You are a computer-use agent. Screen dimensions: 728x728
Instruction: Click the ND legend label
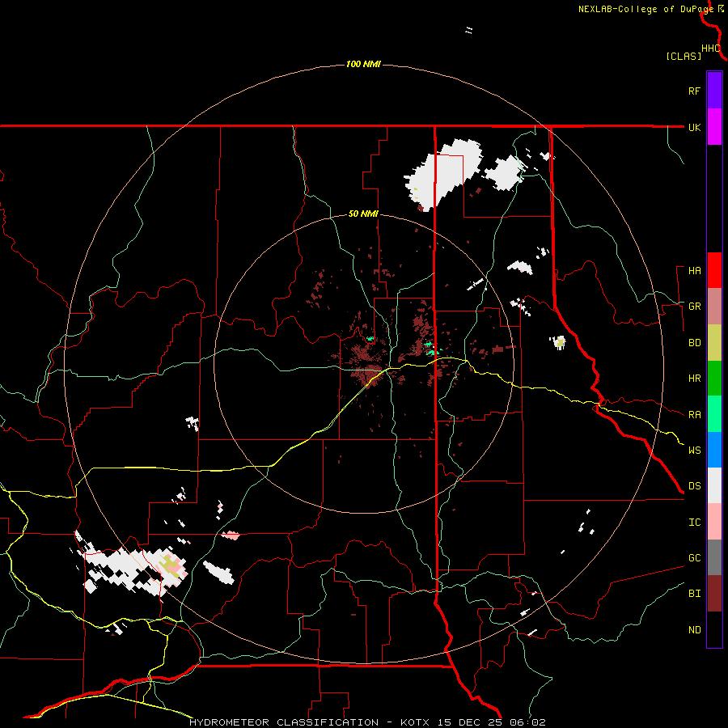694,630
